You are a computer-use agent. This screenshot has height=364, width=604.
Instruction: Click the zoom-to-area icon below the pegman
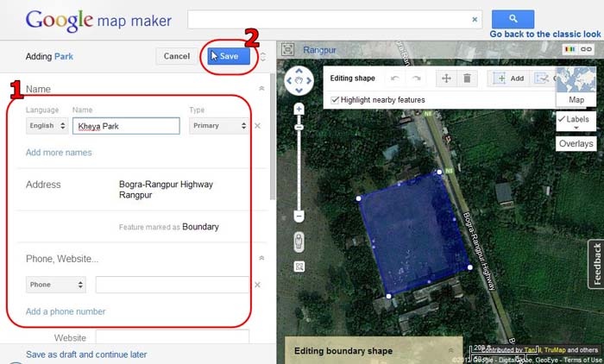[299, 267]
